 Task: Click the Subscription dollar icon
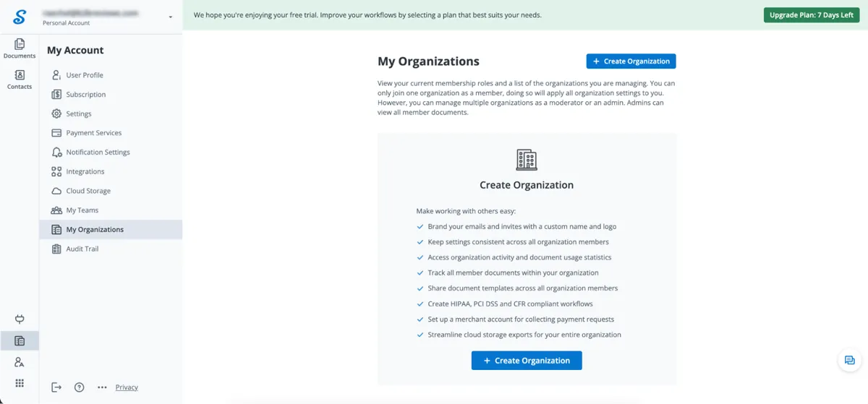pos(56,95)
